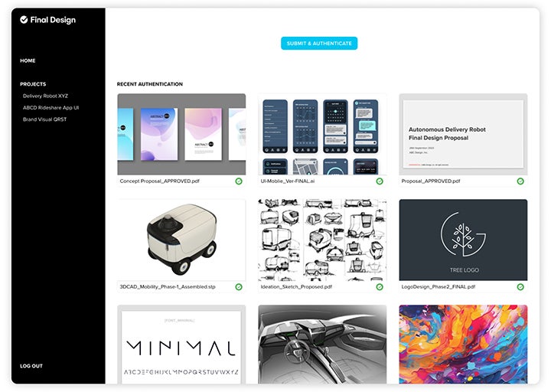Click green check beside UI-Mobile_Ver-FINAL.ai
The image size is (551, 392).
click(380, 181)
